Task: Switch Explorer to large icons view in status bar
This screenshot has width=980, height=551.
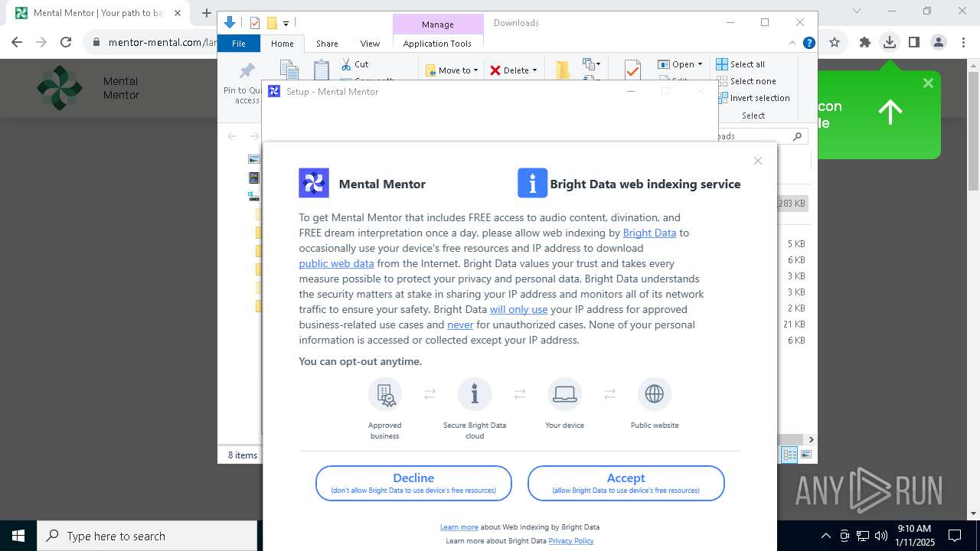Action: 805,455
